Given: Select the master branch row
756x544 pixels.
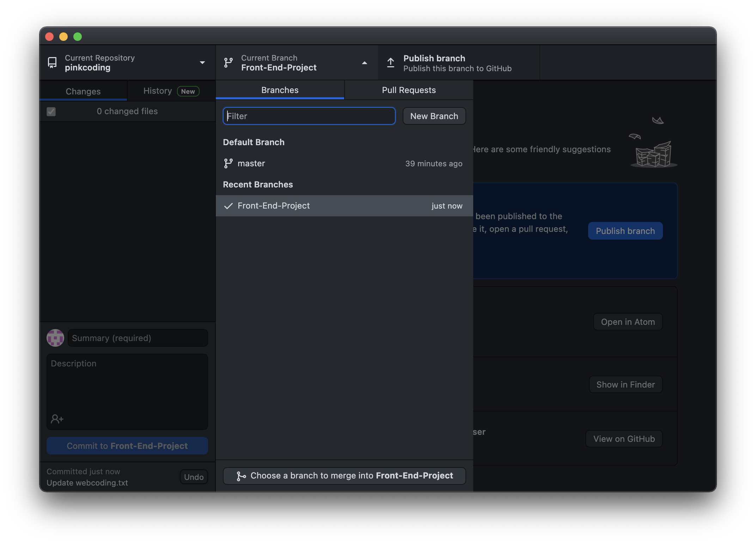Looking at the screenshot, I should [344, 163].
